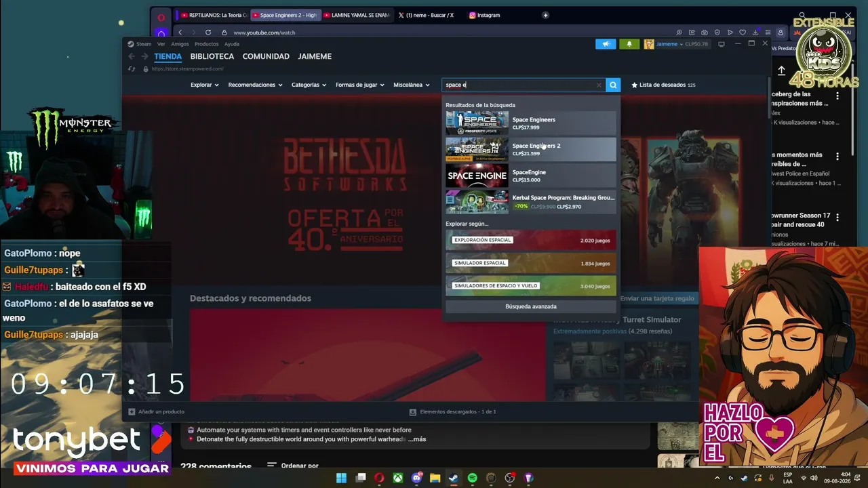
Task: Open the Steam menu in the menu bar
Action: pos(144,44)
